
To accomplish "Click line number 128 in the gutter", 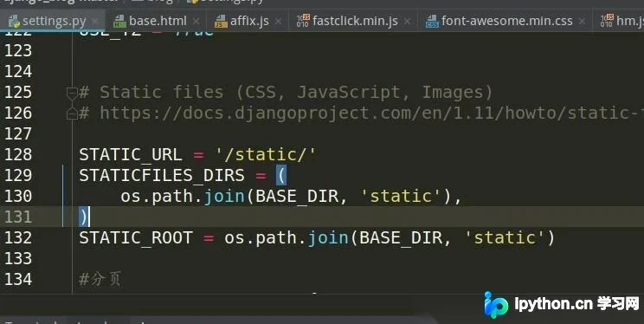I will coord(18,154).
